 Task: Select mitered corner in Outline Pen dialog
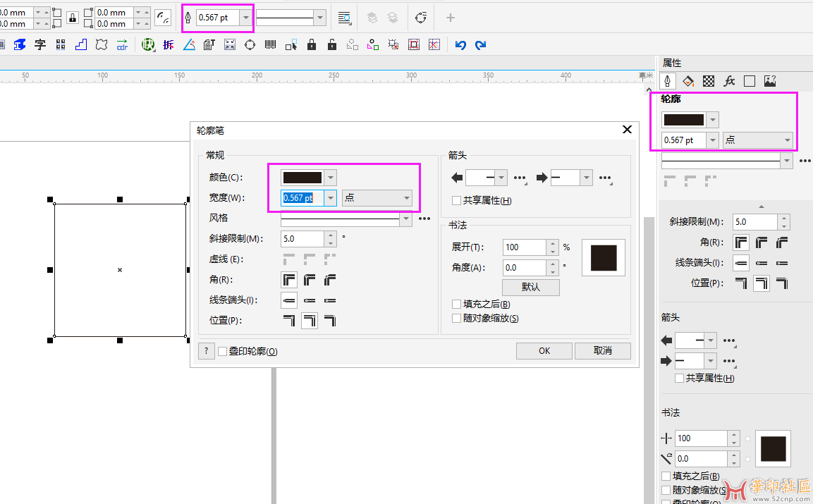pos(289,280)
